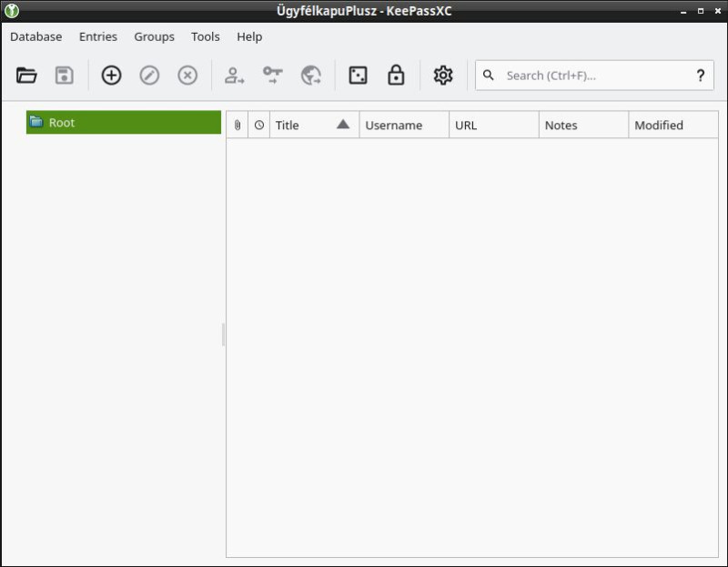Copy URL with the globe icon
The image size is (728, 567).
(310, 76)
